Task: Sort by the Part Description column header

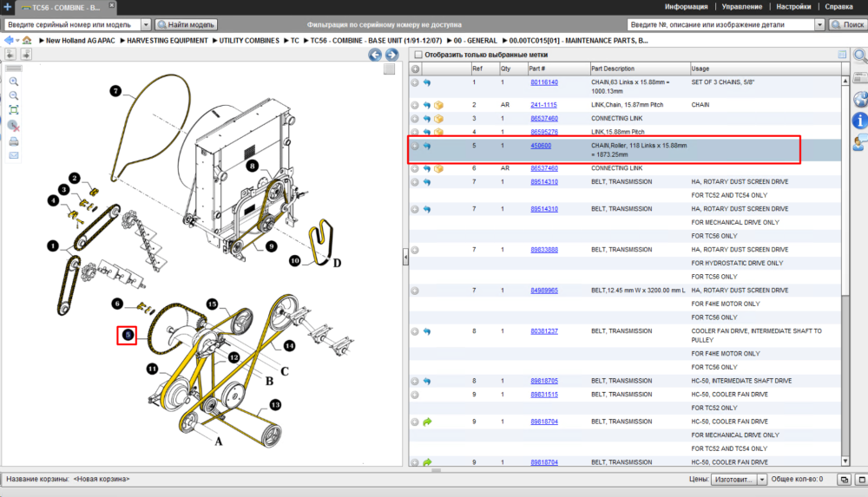Action: coord(639,69)
